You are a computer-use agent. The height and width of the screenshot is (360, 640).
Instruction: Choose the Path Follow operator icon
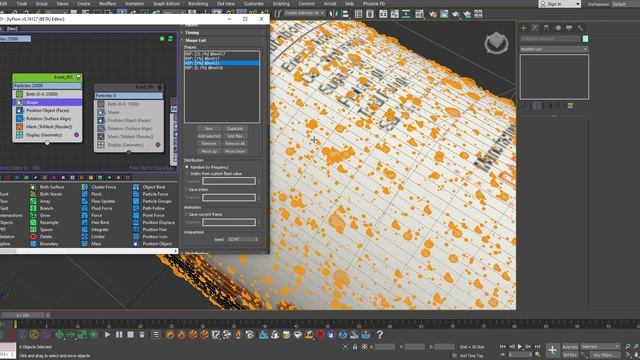(x=136, y=208)
